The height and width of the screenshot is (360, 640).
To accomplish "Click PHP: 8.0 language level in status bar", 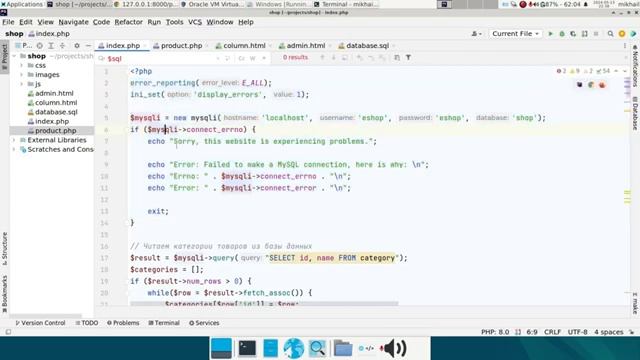I will point(495,332).
